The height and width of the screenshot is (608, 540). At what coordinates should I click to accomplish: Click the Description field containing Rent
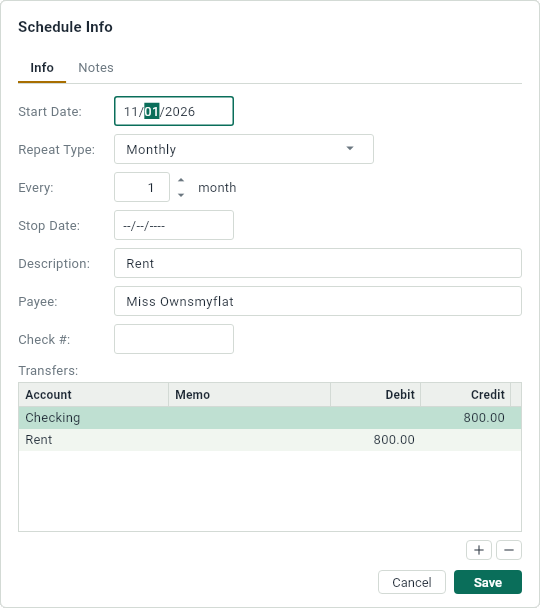coord(318,263)
